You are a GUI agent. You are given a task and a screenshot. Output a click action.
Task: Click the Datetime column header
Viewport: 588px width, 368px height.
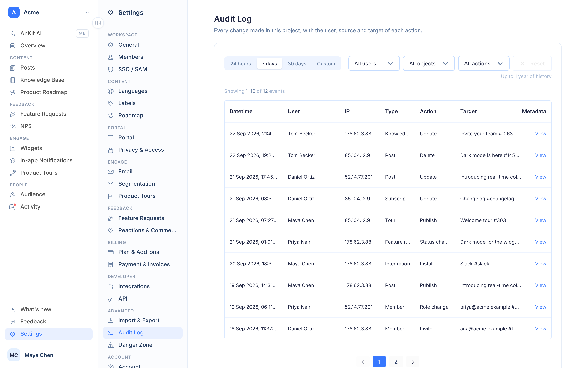tap(241, 111)
